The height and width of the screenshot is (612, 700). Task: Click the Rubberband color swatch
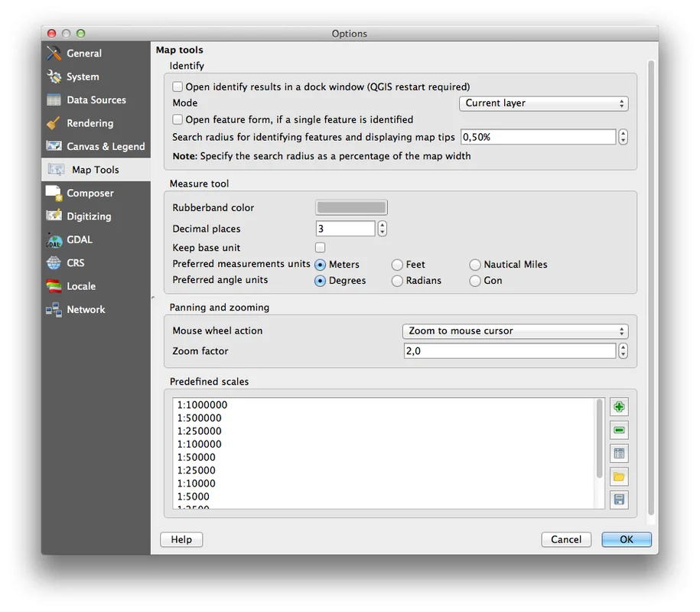point(352,207)
